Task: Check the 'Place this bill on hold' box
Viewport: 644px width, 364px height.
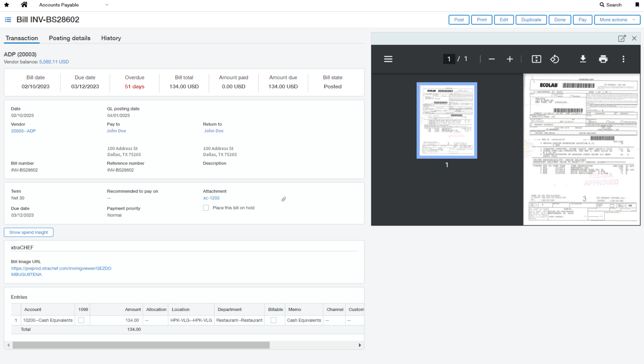Action: pyautogui.click(x=206, y=208)
